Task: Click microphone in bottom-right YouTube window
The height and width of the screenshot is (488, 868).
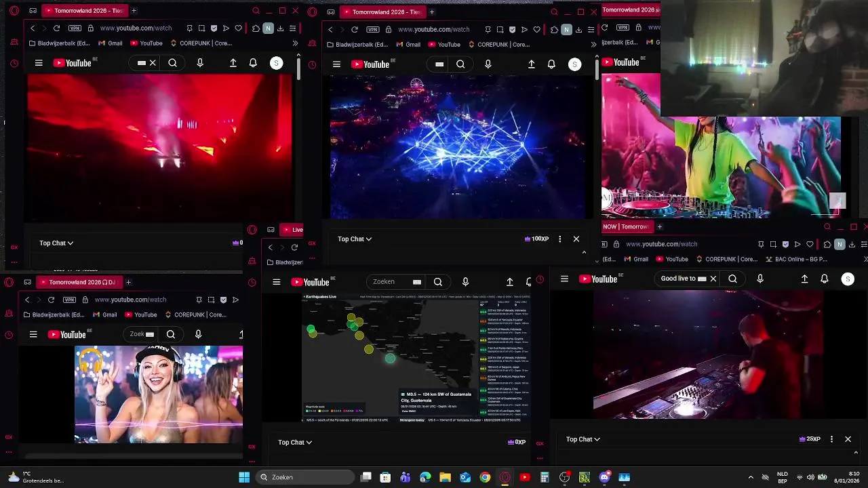Action: coord(760,279)
